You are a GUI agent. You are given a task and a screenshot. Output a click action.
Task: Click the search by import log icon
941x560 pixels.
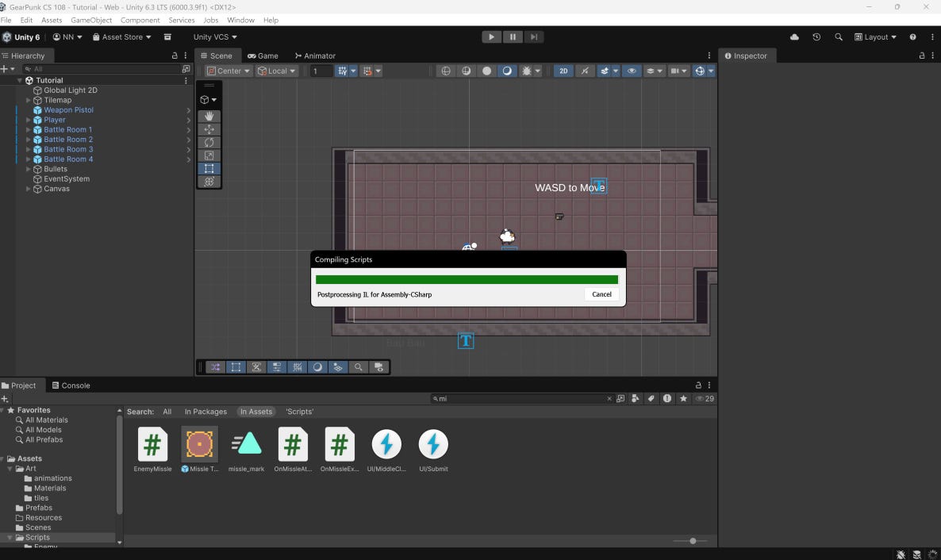point(666,398)
